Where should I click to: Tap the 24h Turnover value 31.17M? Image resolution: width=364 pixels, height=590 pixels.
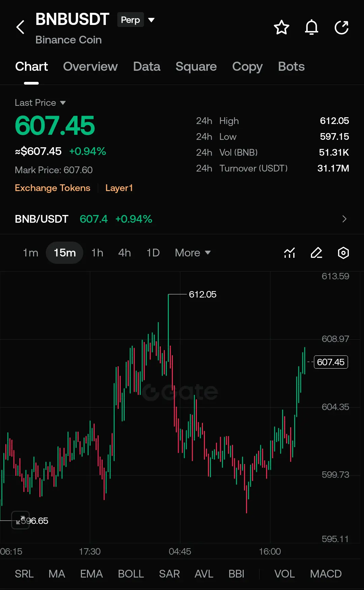333,168
